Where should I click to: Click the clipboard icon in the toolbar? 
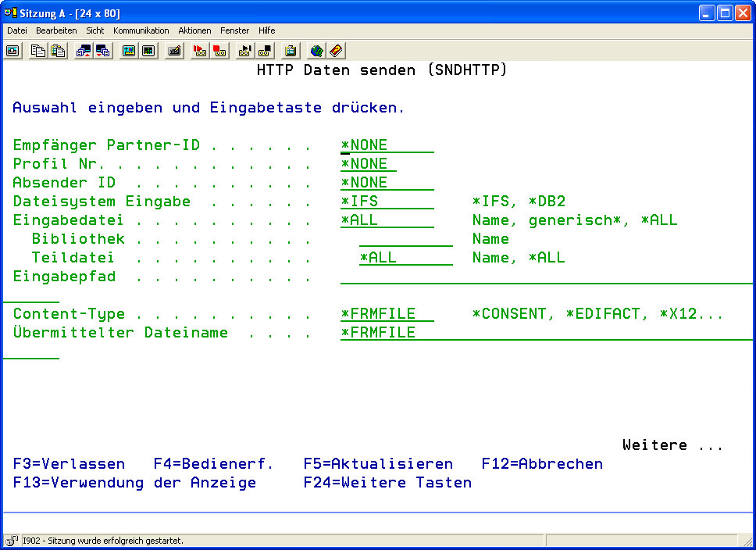coord(291,51)
